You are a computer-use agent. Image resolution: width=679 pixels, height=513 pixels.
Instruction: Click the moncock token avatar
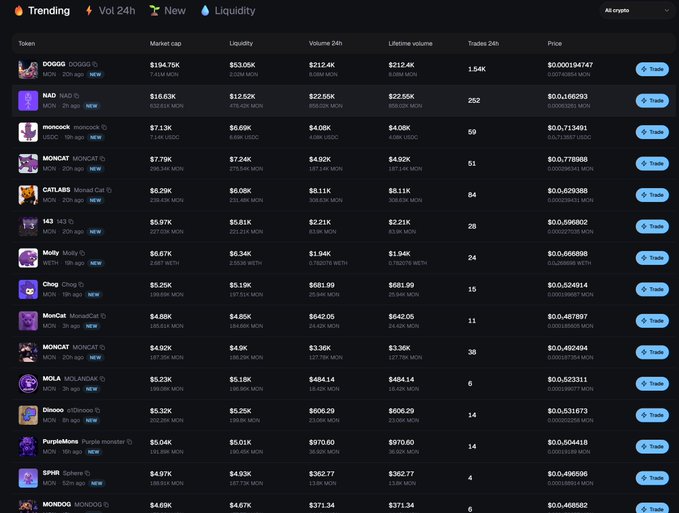[28, 132]
